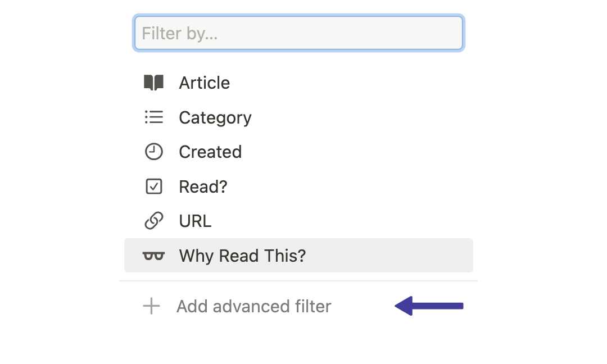
Task: Click the book icon next to Article
Action: point(153,83)
